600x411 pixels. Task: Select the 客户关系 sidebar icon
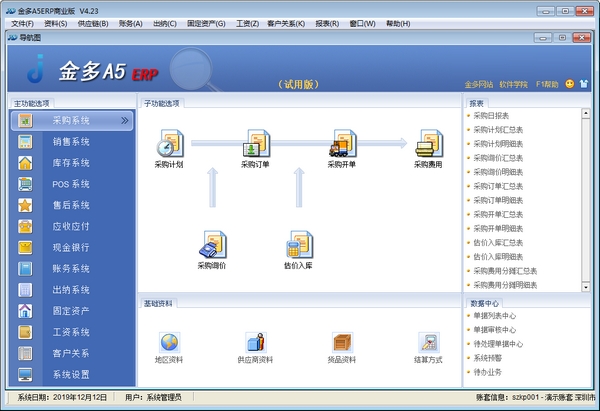point(25,353)
